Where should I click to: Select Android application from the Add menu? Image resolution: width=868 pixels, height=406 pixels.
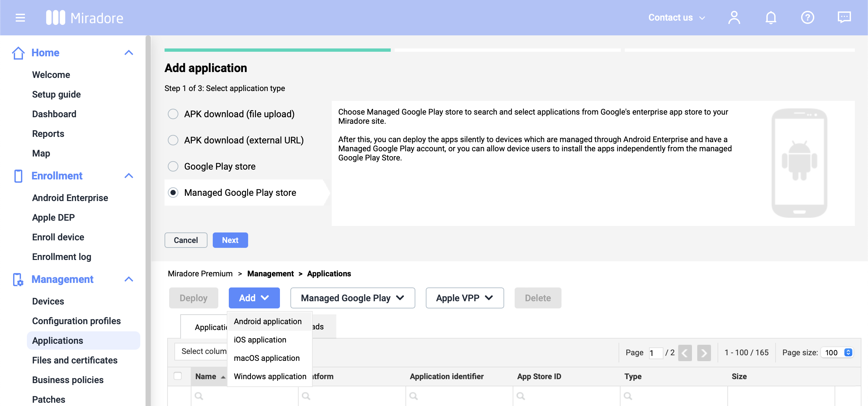pyautogui.click(x=267, y=321)
